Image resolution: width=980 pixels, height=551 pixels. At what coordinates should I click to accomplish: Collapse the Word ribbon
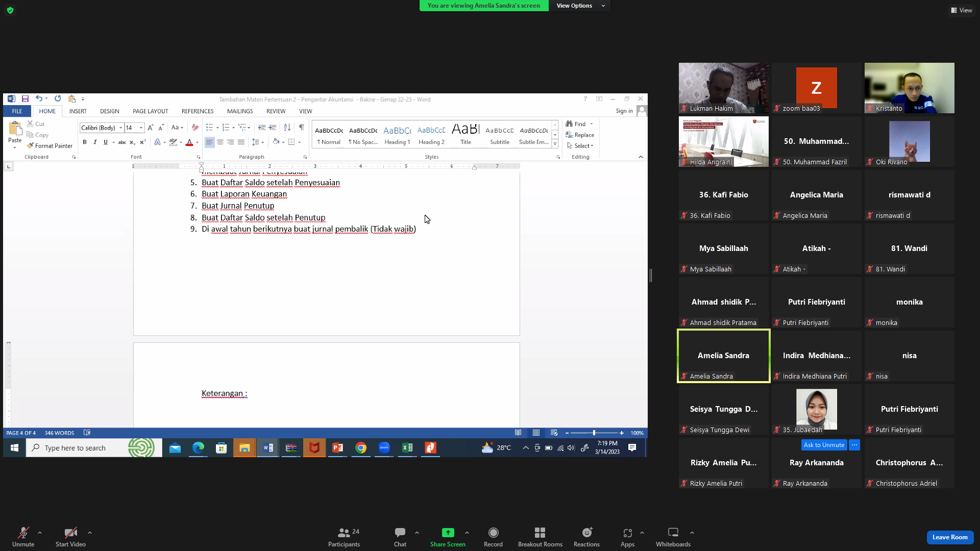641,157
